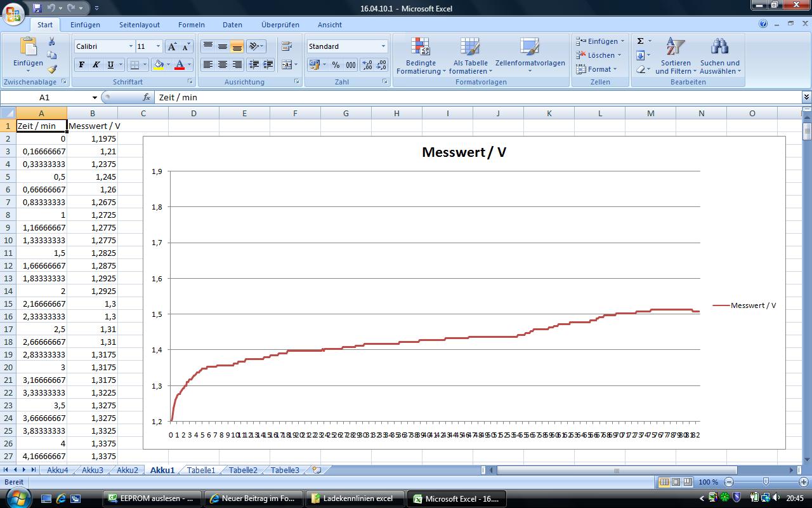Screen dimensions: 812x508
Task: Open the font size dropdown (11)
Action: point(158,46)
